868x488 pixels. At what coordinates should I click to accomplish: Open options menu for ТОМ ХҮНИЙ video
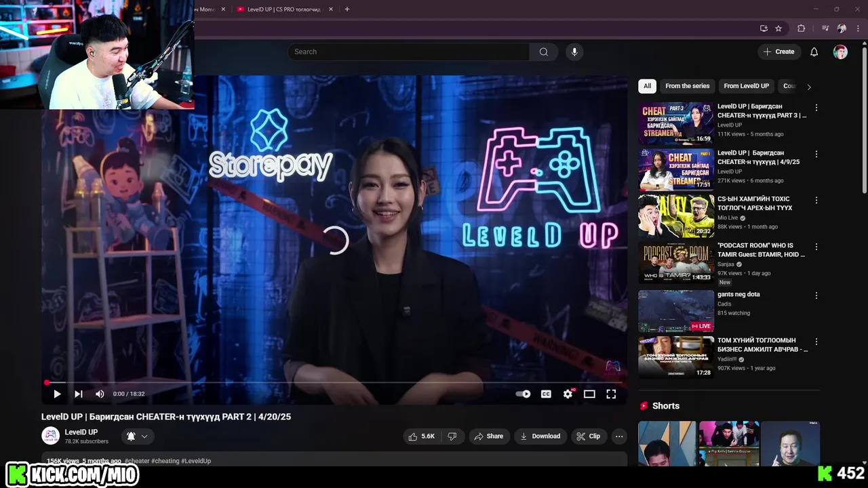pyautogui.click(x=816, y=342)
